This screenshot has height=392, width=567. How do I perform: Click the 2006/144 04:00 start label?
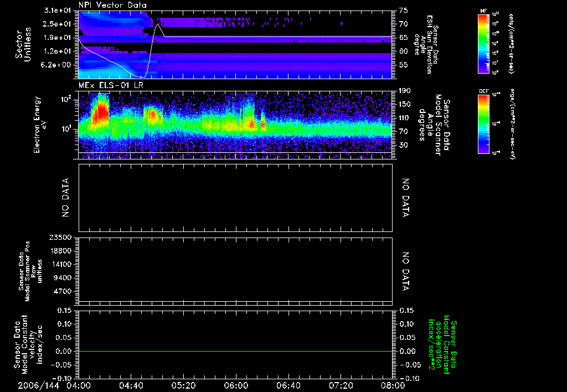pyautogui.click(x=55, y=385)
